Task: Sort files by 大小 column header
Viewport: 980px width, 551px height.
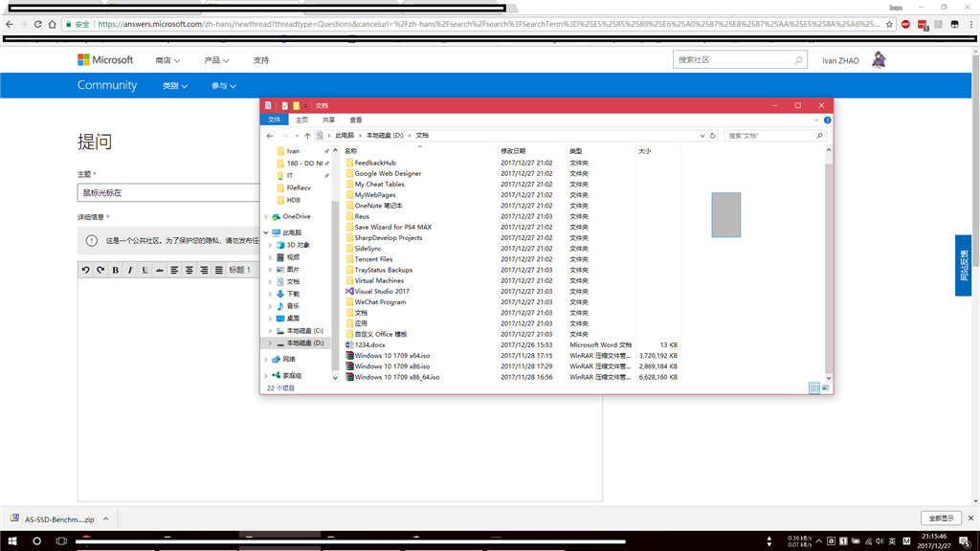Action: tap(657, 151)
